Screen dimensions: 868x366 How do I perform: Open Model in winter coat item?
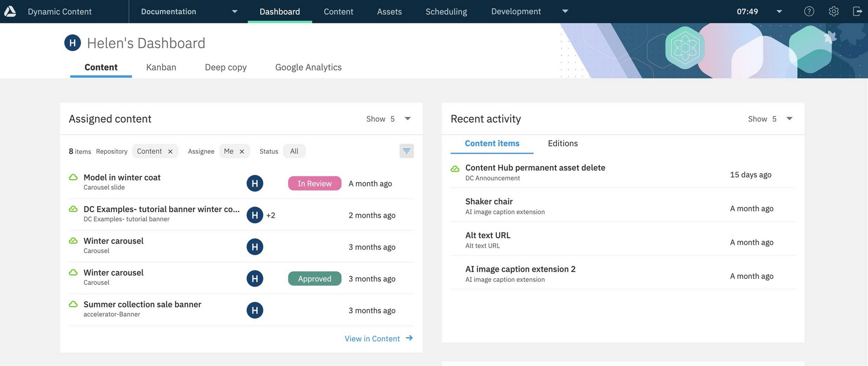pyautogui.click(x=122, y=177)
